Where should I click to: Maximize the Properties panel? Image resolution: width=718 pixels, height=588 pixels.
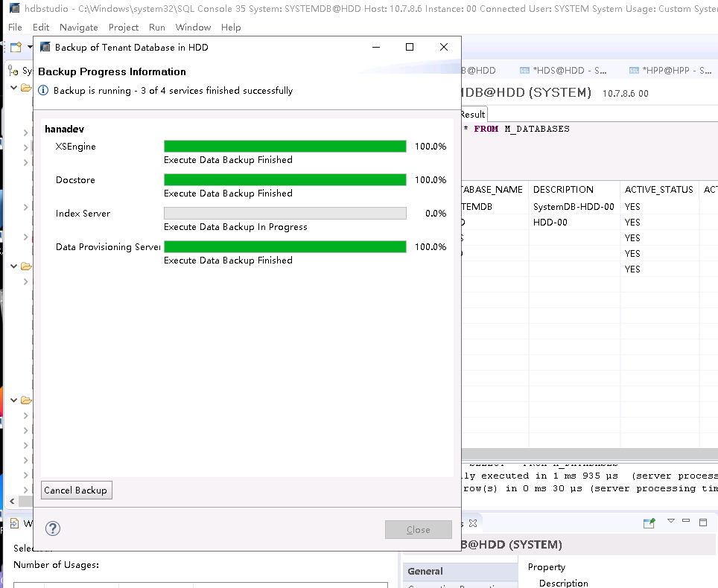pos(702,523)
